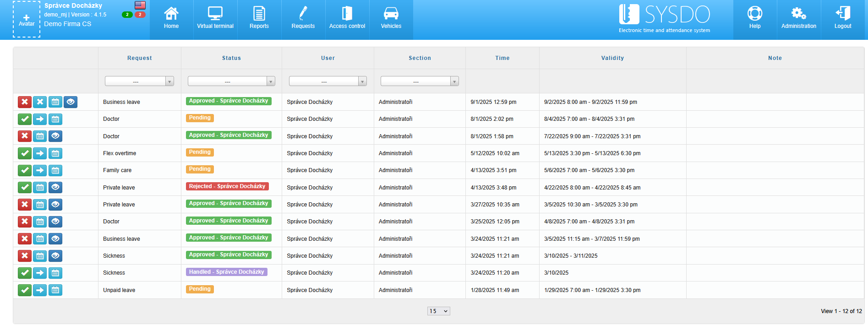Image resolution: width=868 pixels, height=325 pixels.
Task: Open the Section column filter dropdown
Action: point(420,81)
